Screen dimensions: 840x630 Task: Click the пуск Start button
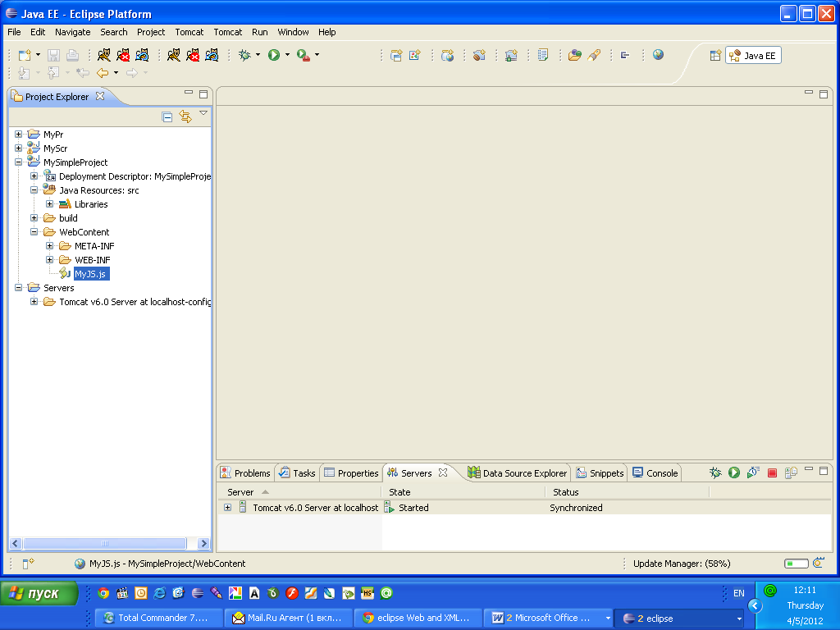click(39, 594)
